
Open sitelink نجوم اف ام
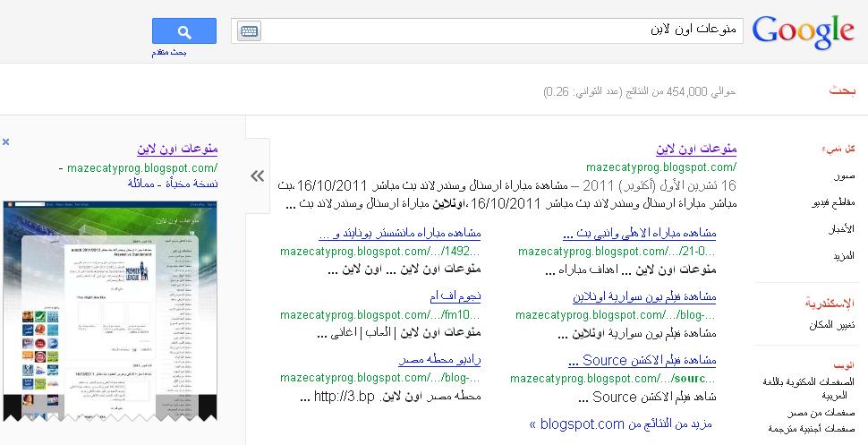[455, 297]
